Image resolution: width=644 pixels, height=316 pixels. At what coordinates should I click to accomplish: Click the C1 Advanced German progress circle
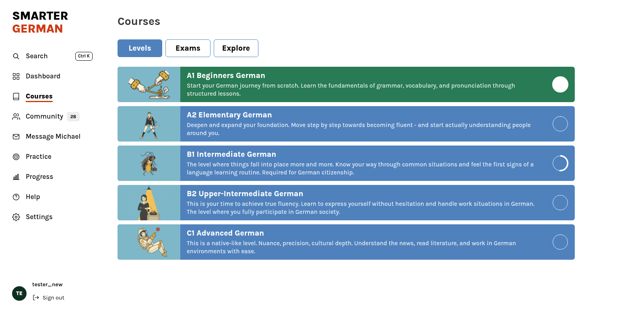coord(560,242)
